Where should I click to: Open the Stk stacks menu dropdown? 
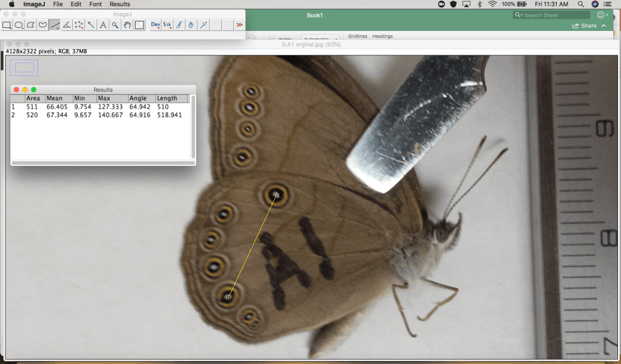point(167,25)
